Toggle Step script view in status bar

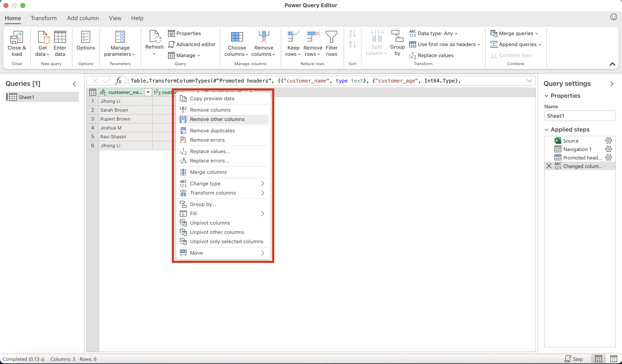[574, 359]
